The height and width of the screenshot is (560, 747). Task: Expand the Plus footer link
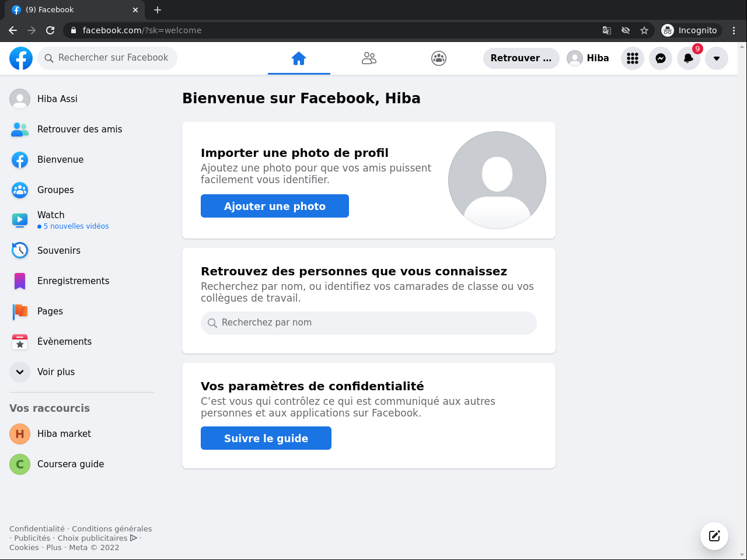click(x=54, y=548)
